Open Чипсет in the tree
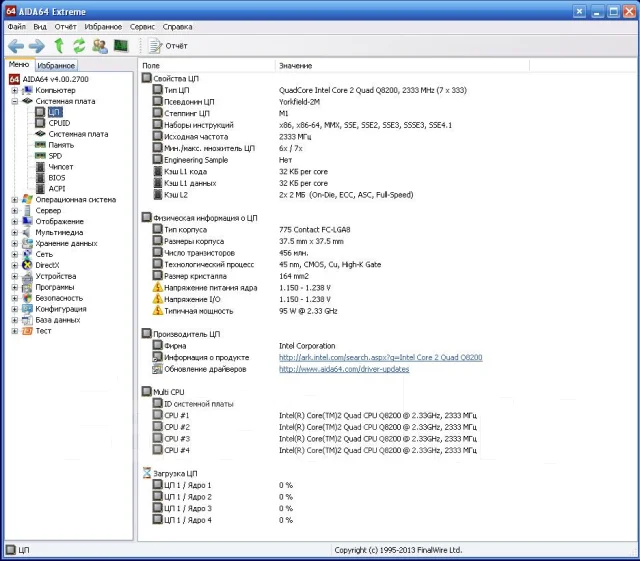640x561 pixels. pos(61,167)
